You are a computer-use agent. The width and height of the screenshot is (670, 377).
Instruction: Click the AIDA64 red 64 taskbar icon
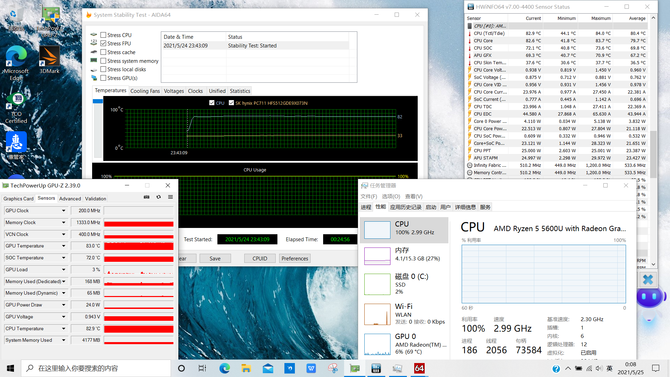pyautogui.click(x=419, y=368)
